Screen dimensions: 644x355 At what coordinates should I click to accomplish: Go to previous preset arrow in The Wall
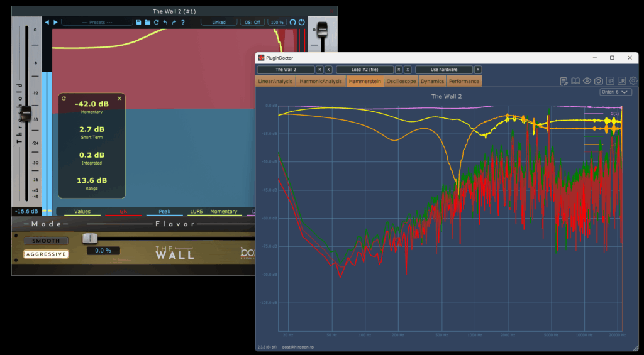click(x=47, y=22)
